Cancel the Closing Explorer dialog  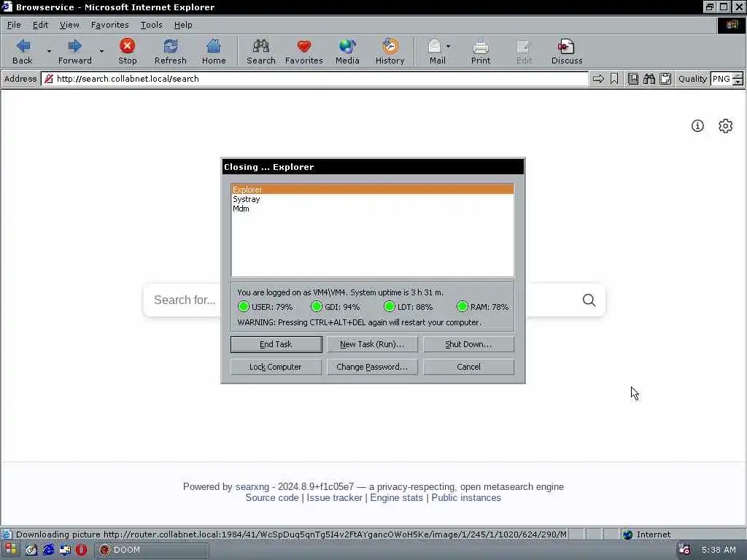(x=468, y=367)
